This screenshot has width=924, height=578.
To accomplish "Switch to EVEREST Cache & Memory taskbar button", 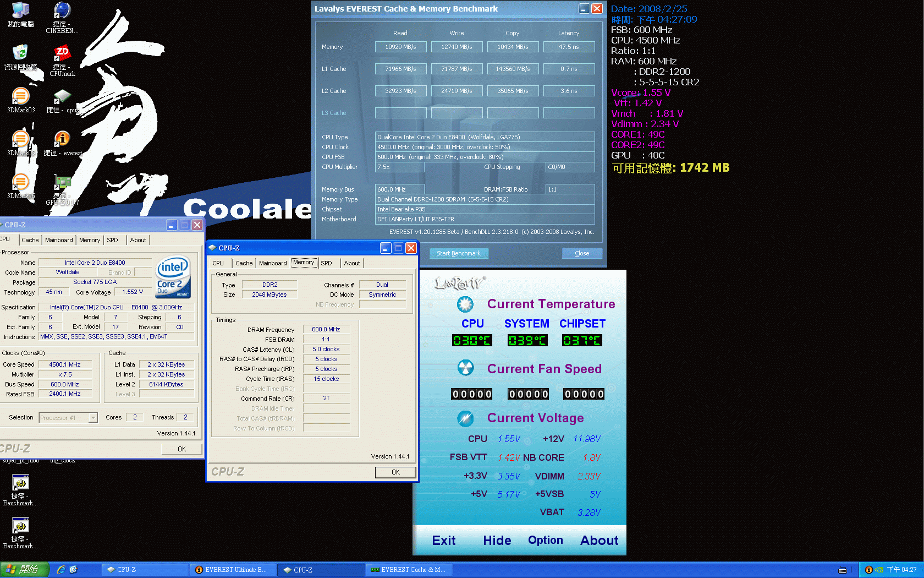I will pos(409,570).
